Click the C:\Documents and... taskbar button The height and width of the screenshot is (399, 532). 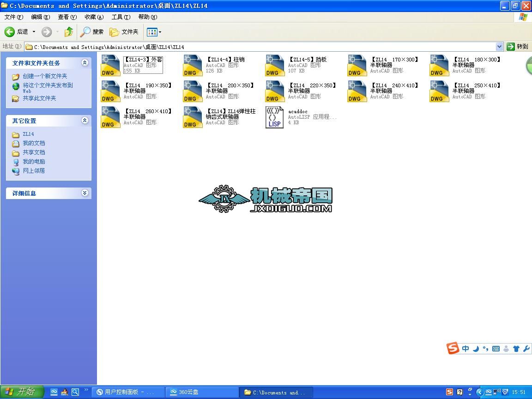tap(276, 392)
